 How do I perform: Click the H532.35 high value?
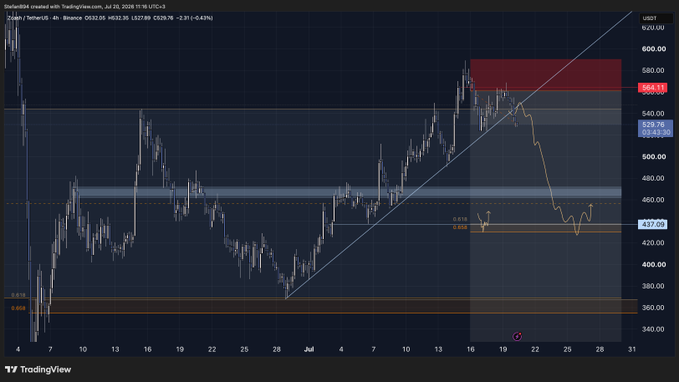[118, 18]
